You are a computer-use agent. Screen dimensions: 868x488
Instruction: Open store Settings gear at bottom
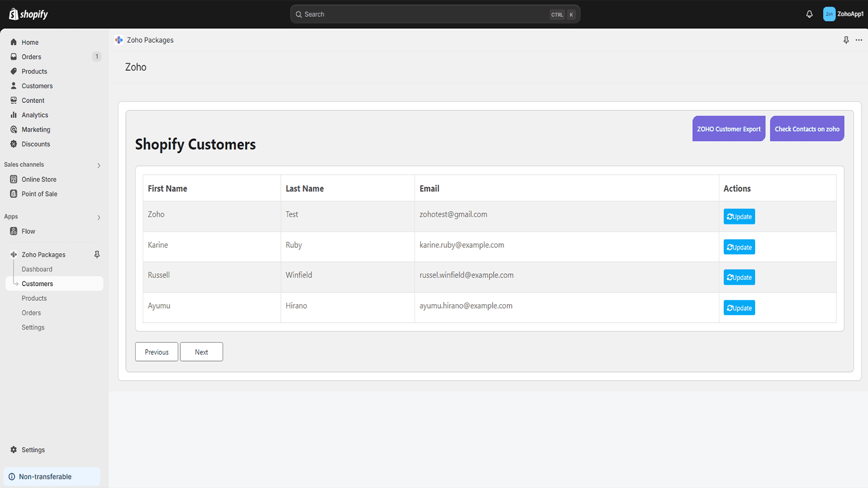point(14,450)
